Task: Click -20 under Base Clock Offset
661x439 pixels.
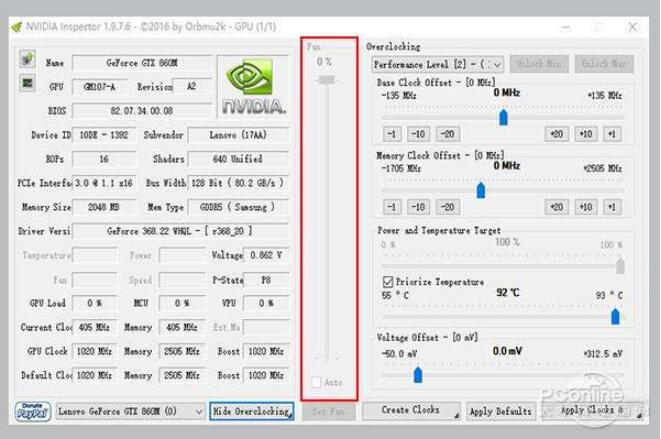Action: 447,134
